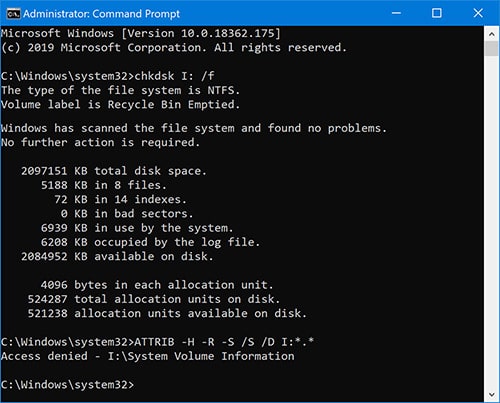
Task: Click the '2097151 KB total disk space' line
Action: tap(114, 171)
